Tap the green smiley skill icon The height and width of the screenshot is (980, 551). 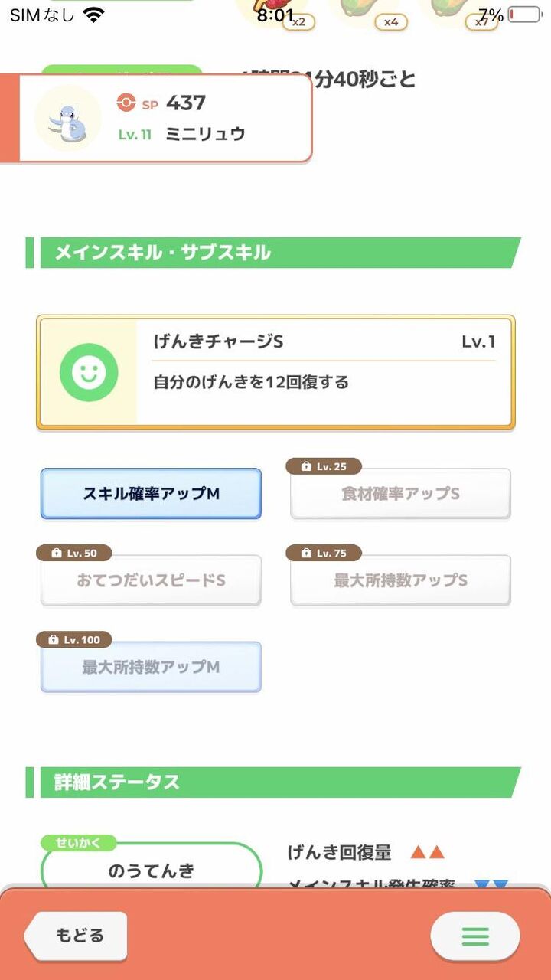tap(89, 372)
